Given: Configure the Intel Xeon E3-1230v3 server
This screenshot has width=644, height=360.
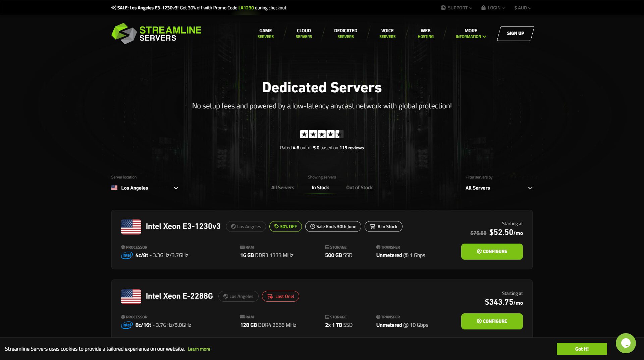Looking at the screenshot, I should click(x=492, y=251).
